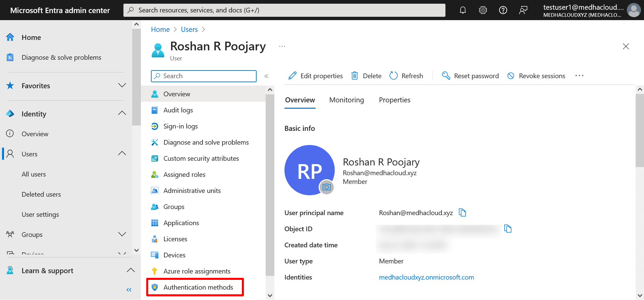Switch to the Monitoring tab

pyautogui.click(x=346, y=100)
